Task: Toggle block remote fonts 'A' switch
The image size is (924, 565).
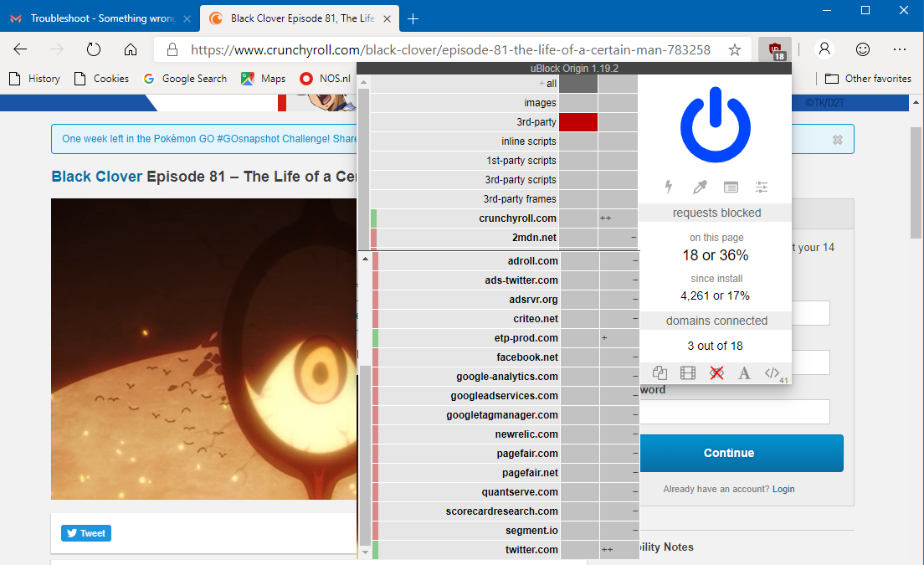Action: pyautogui.click(x=744, y=373)
